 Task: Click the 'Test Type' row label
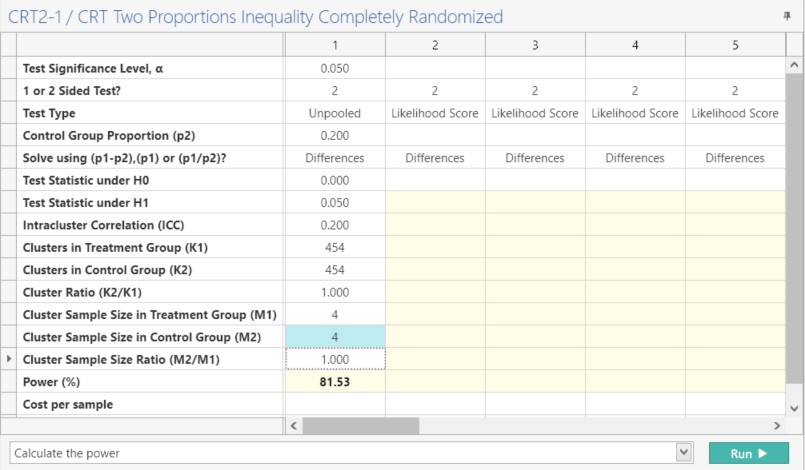[49, 113]
